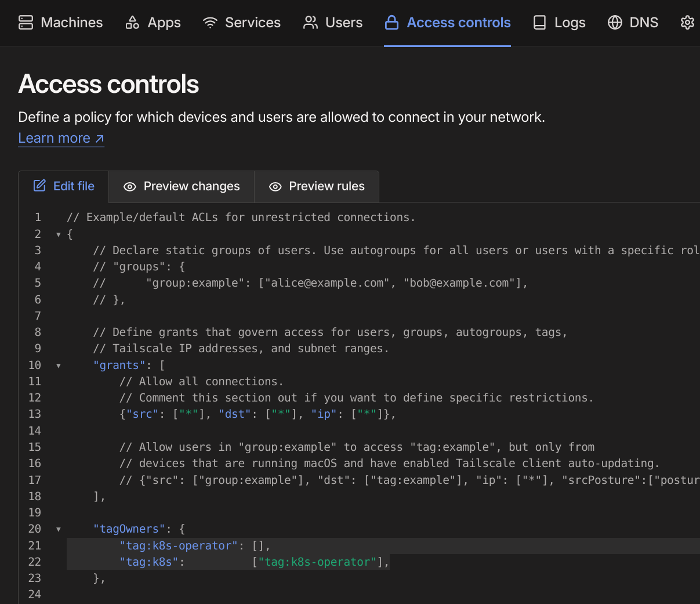Follow the Learn more link

pos(61,138)
